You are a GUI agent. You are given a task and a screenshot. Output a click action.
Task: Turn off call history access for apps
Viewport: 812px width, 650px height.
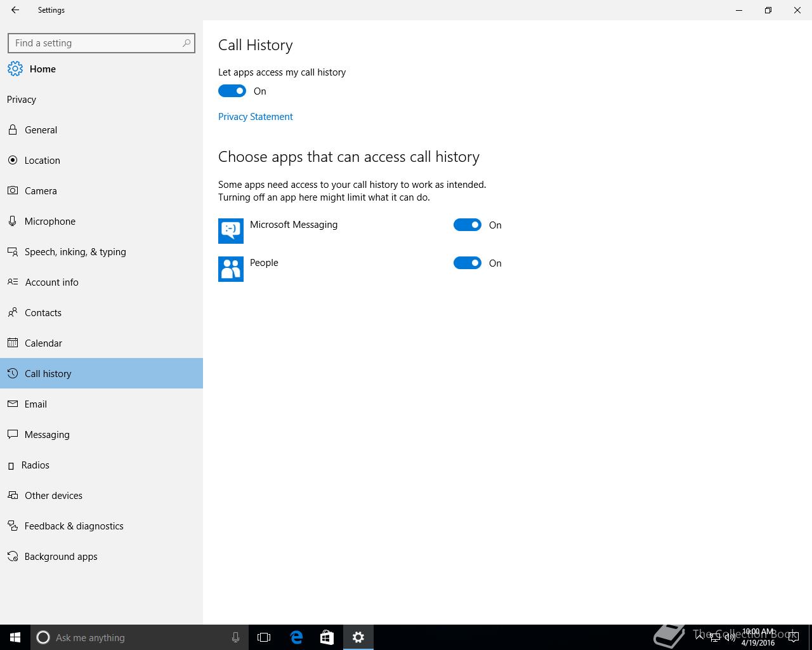[232, 91]
